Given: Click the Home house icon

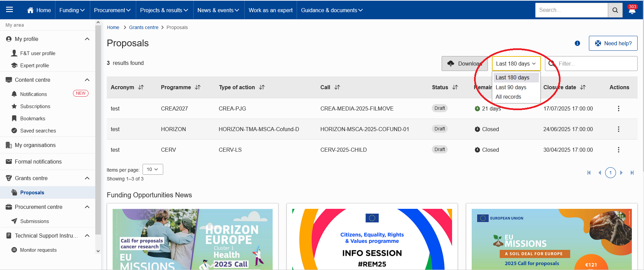Looking at the screenshot, I should coord(30,10).
